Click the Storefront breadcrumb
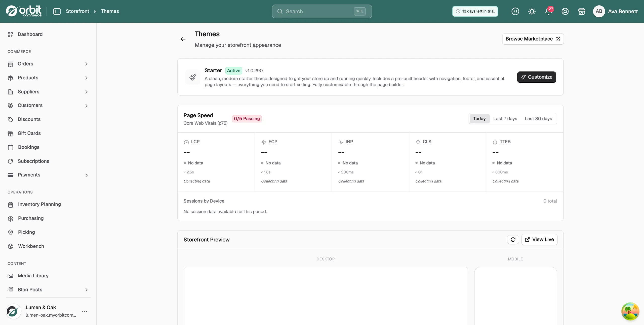Screen dimensions: 644x325 tap(77, 11)
